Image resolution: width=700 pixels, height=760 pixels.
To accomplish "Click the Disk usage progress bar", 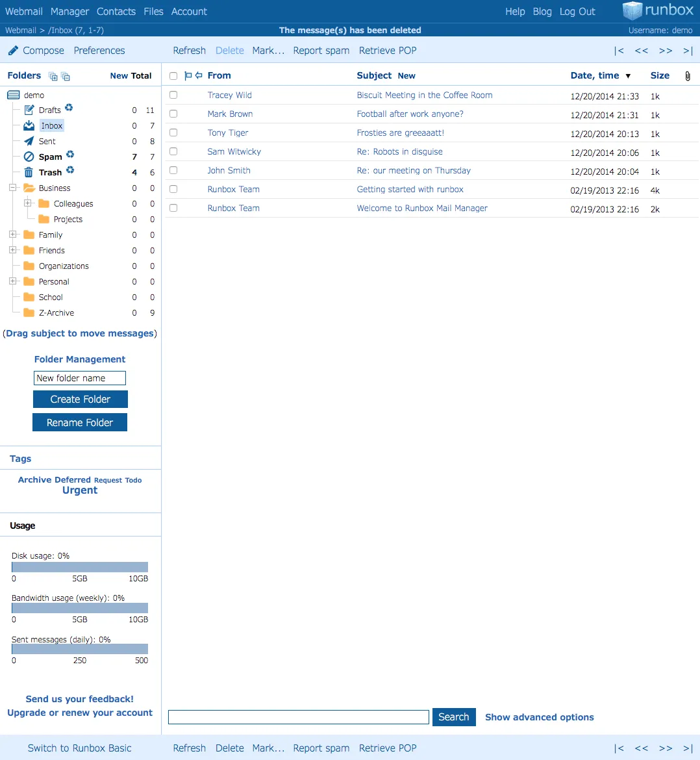I will coord(79,566).
